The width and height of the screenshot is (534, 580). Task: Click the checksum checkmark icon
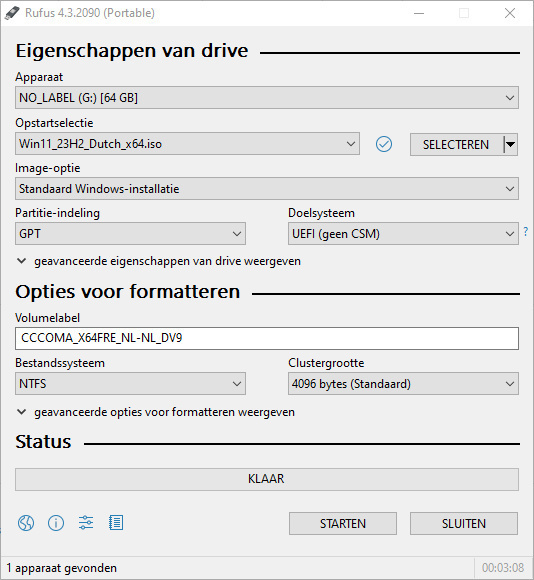[x=384, y=144]
